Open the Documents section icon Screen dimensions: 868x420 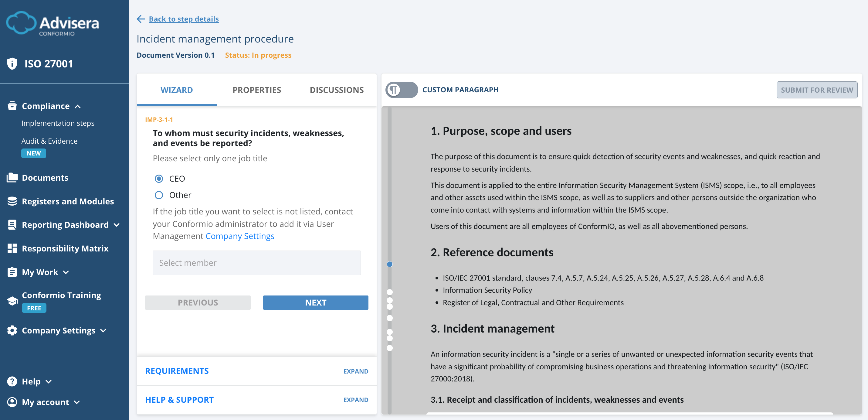tap(12, 177)
